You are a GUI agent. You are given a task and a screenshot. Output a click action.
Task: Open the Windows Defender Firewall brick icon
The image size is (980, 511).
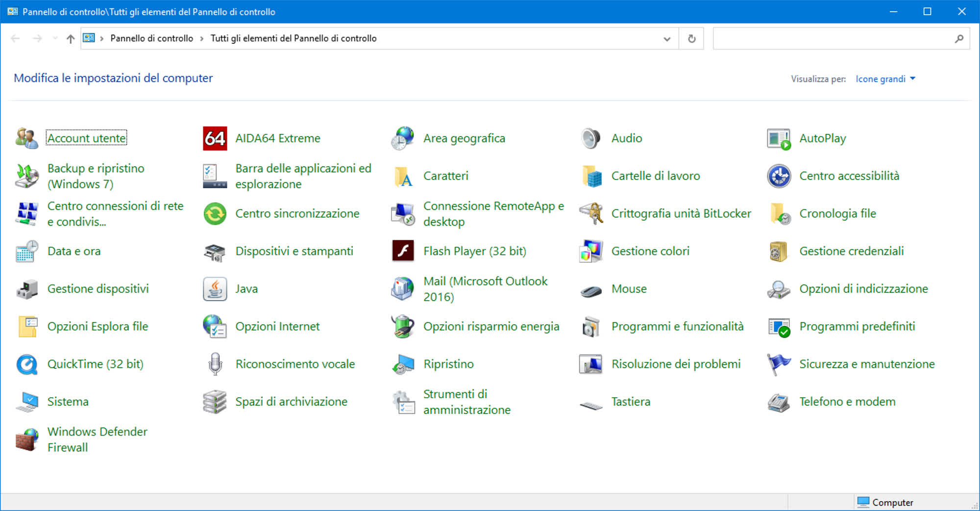(x=27, y=439)
